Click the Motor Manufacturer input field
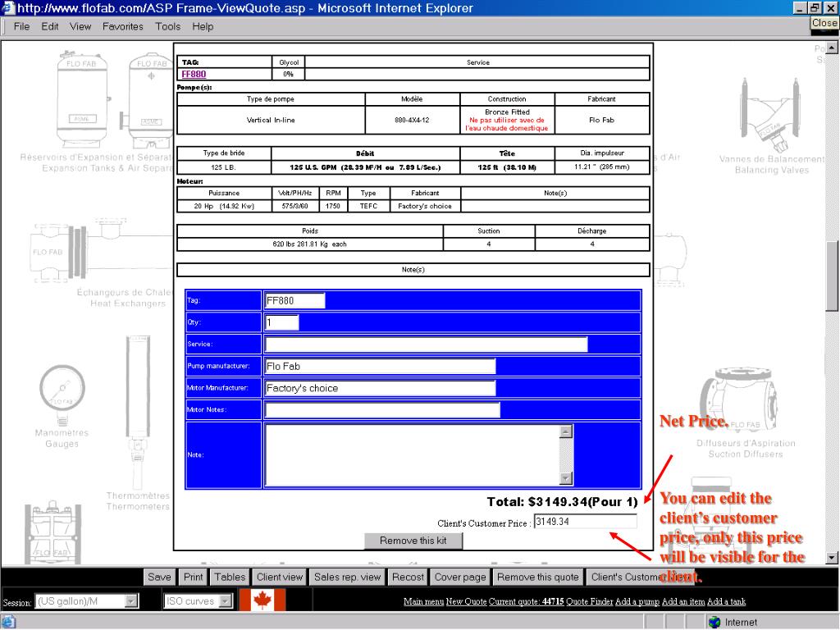840x630 pixels. pos(381,388)
